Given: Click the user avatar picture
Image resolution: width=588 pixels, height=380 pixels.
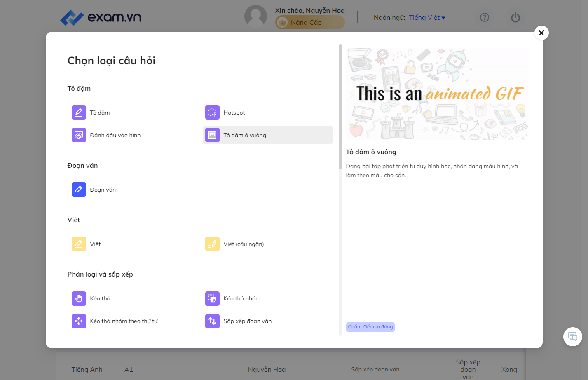Looking at the screenshot, I should [x=255, y=16].
